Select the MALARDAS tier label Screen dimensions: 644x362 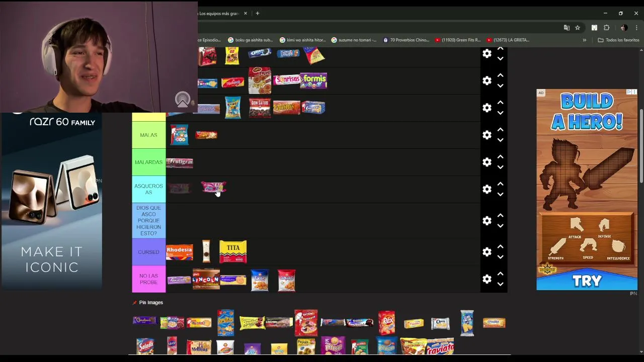[x=148, y=162]
